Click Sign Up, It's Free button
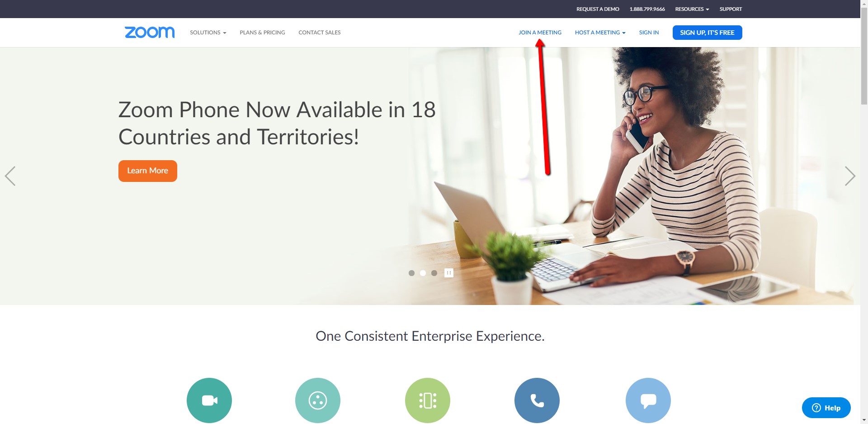868x424 pixels. coord(708,33)
